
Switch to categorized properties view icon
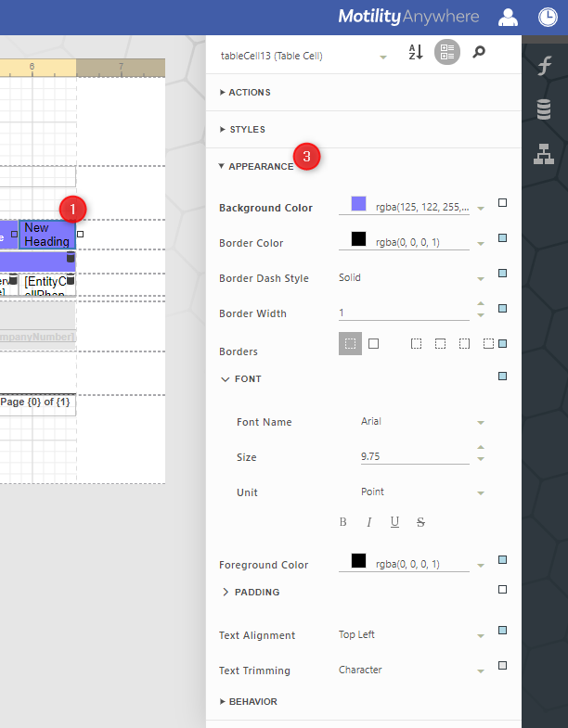pyautogui.click(x=446, y=53)
